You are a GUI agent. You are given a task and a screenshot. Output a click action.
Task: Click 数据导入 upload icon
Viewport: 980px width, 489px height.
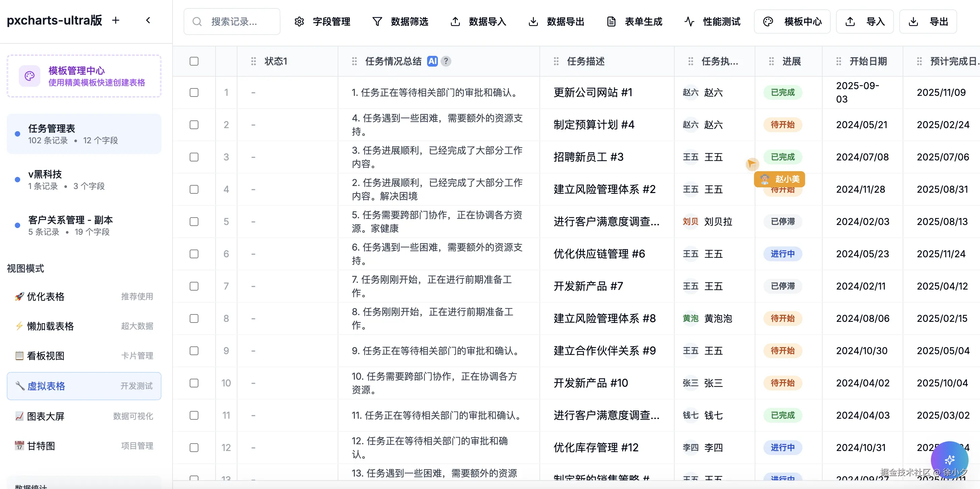(455, 22)
